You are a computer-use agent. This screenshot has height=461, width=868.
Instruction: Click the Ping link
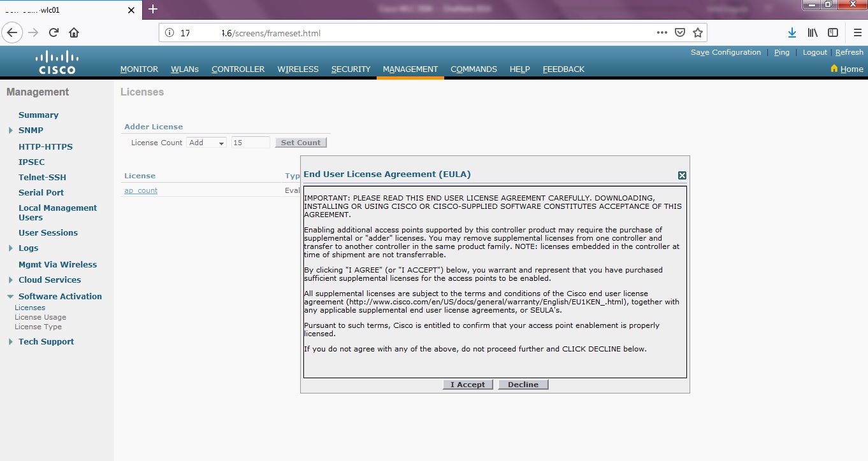pos(782,52)
